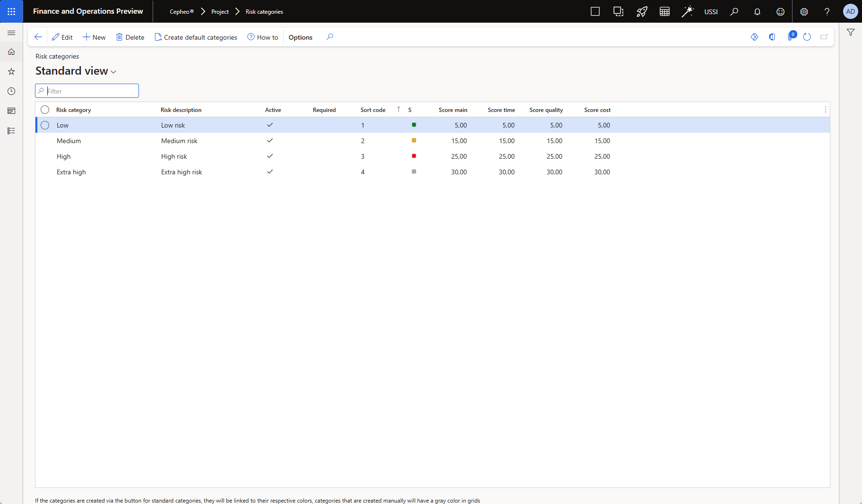The height and width of the screenshot is (504, 862).
Task: Expand the left navigation hamburger menu
Action: pos(11,33)
